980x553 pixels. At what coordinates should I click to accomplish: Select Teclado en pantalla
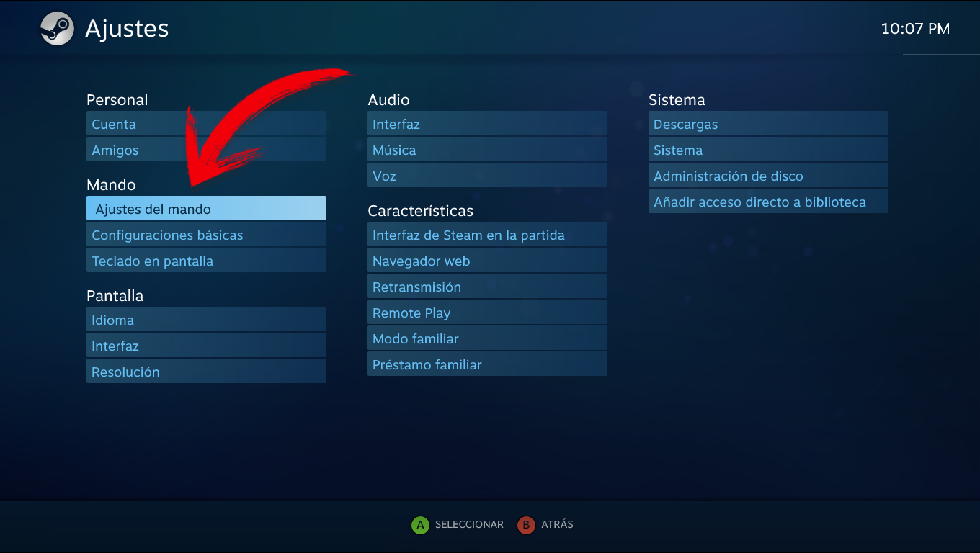click(206, 260)
